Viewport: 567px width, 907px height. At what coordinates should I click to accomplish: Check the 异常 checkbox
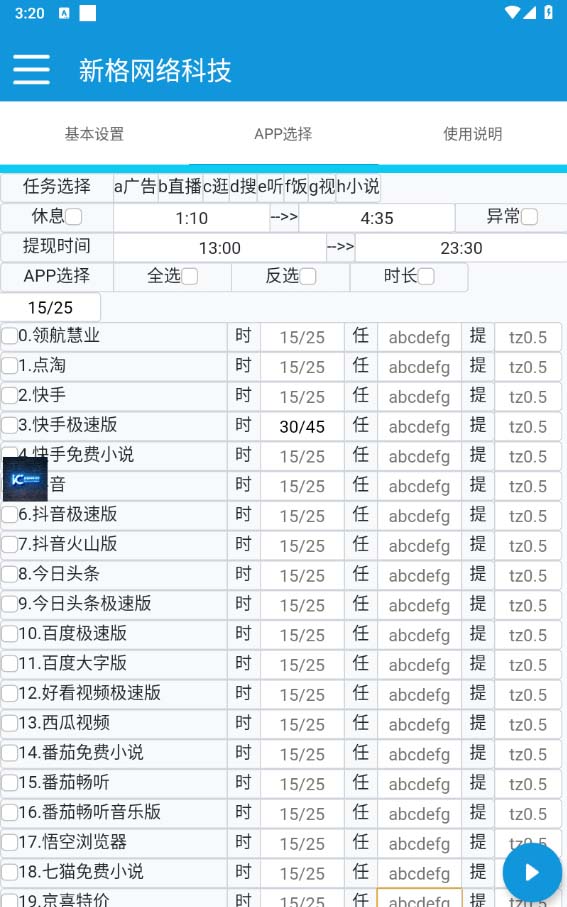(x=529, y=217)
